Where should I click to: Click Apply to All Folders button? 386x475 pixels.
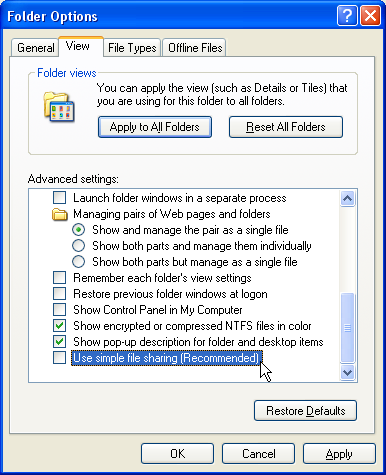click(155, 127)
